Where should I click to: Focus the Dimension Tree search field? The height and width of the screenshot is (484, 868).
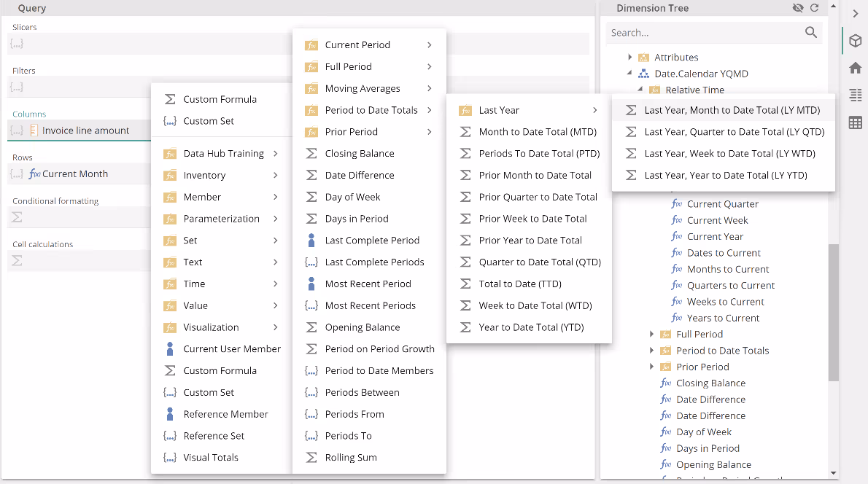pos(704,33)
